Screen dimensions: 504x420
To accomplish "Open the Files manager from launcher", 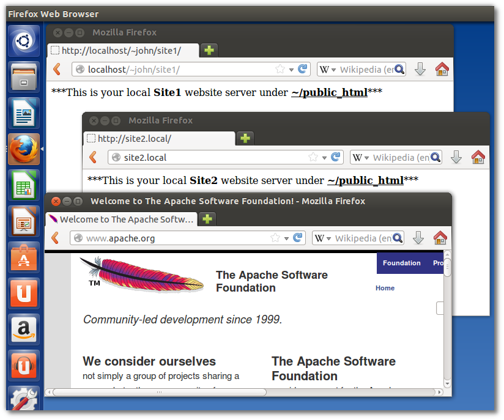I will tap(24, 77).
